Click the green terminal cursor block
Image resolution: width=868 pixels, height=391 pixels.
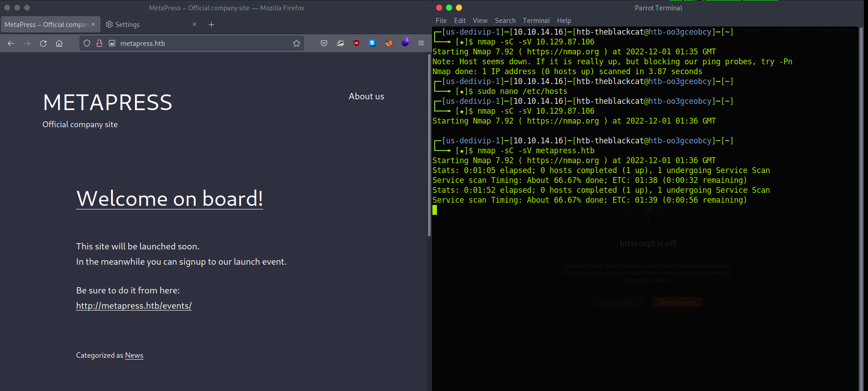click(435, 210)
